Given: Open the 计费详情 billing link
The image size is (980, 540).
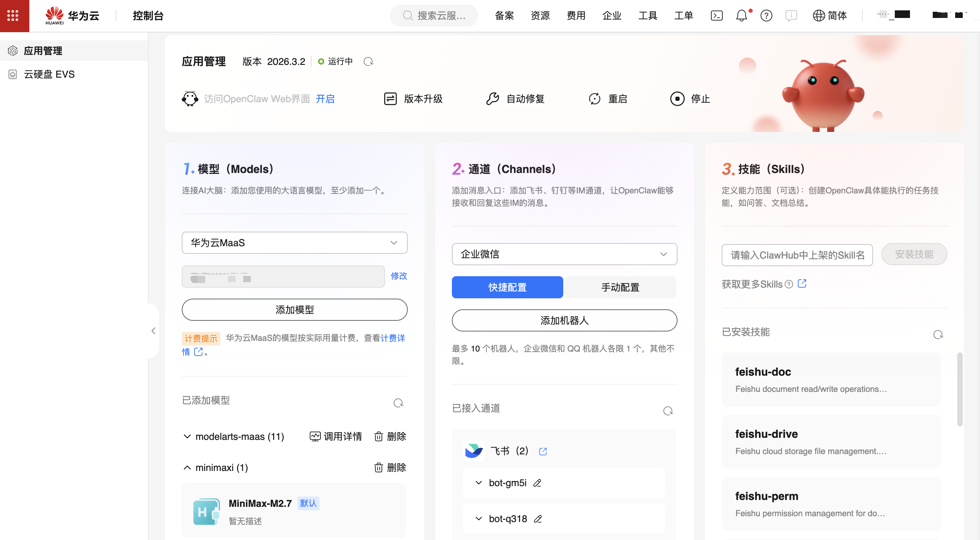Looking at the screenshot, I should point(393,338).
